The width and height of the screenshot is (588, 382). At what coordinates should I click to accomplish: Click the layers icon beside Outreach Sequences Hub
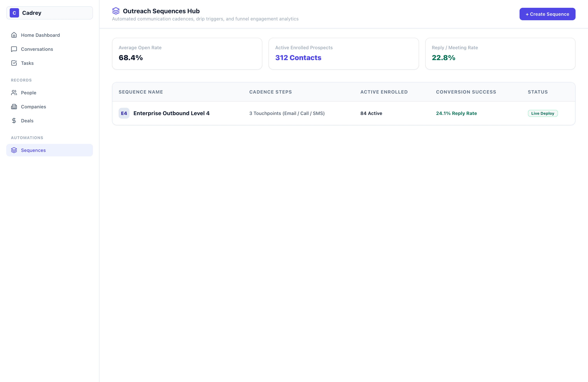[x=116, y=11]
